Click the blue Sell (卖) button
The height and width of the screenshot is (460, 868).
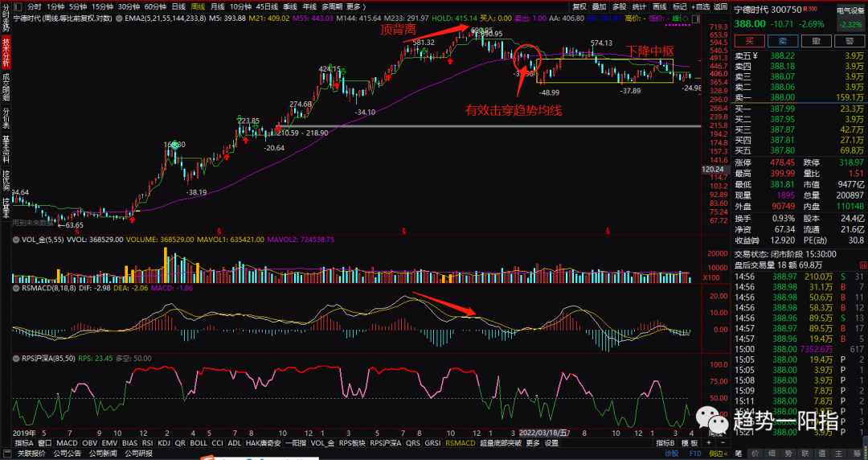(x=783, y=41)
